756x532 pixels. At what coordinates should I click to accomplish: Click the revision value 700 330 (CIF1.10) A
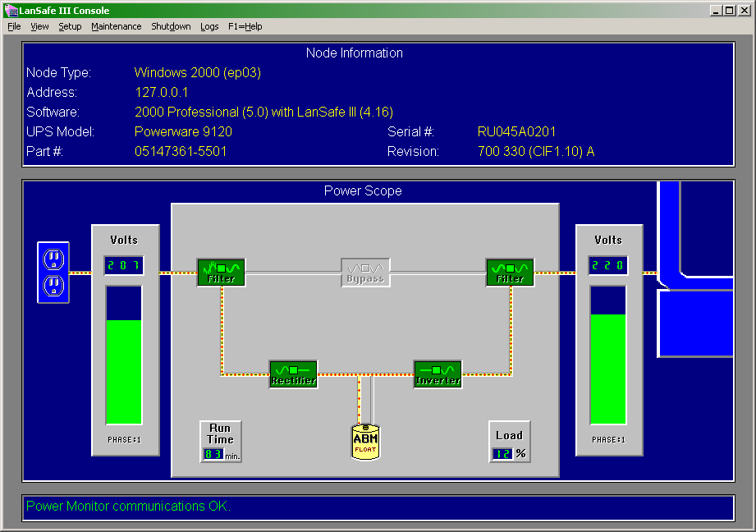pyautogui.click(x=536, y=151)
